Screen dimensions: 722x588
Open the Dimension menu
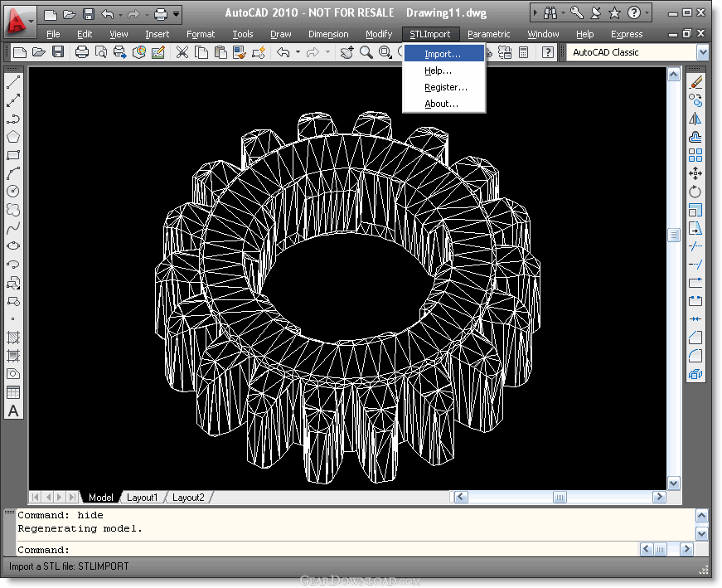[328, 34]
